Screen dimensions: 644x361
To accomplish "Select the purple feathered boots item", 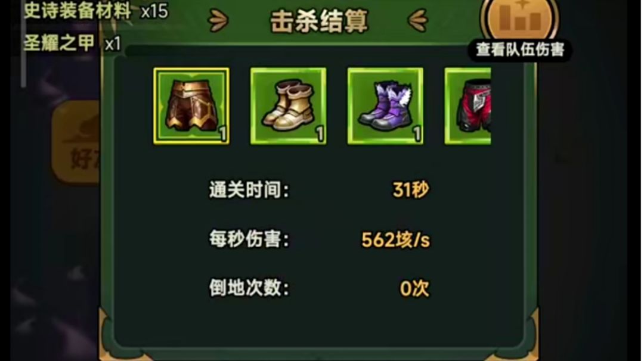I will point(385,106).
